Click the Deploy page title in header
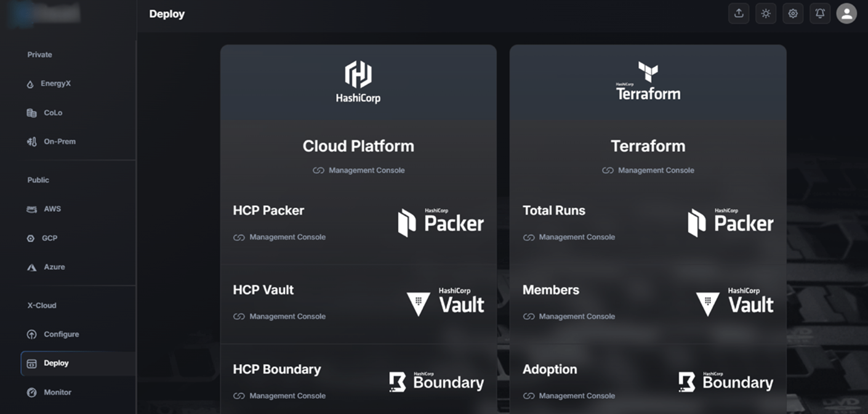Image resolution: width=868 pixels, height=414 pixels. [167, 14]
